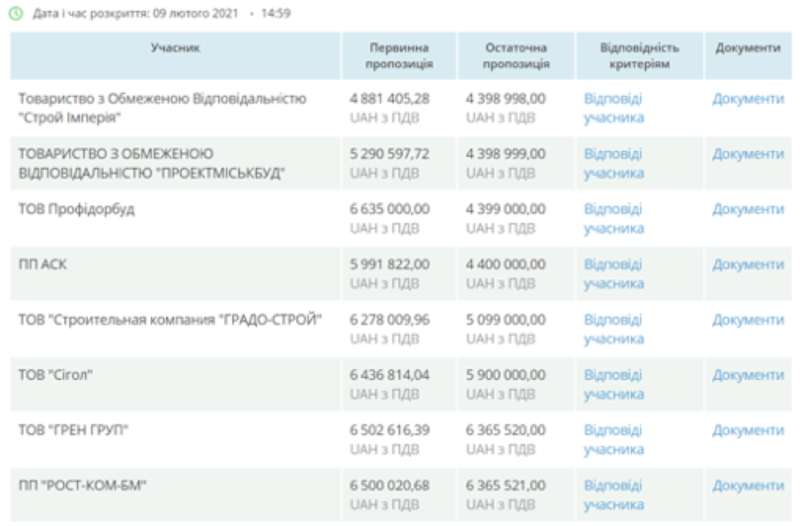Screen dimensions: 800x526
Task: Open Документи link for ПП АСК
Action: click(x=747, y=264)
